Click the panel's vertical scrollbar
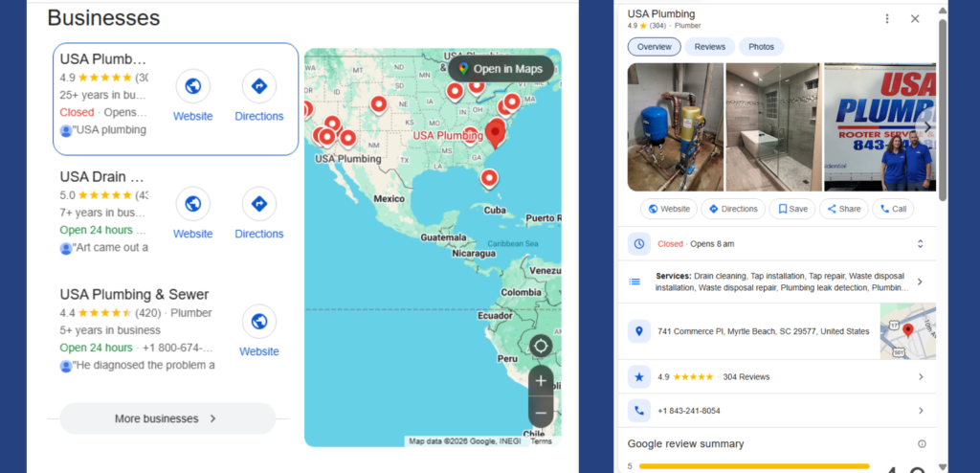Screen dimensions: 980x473 click(x=943, y=105)
